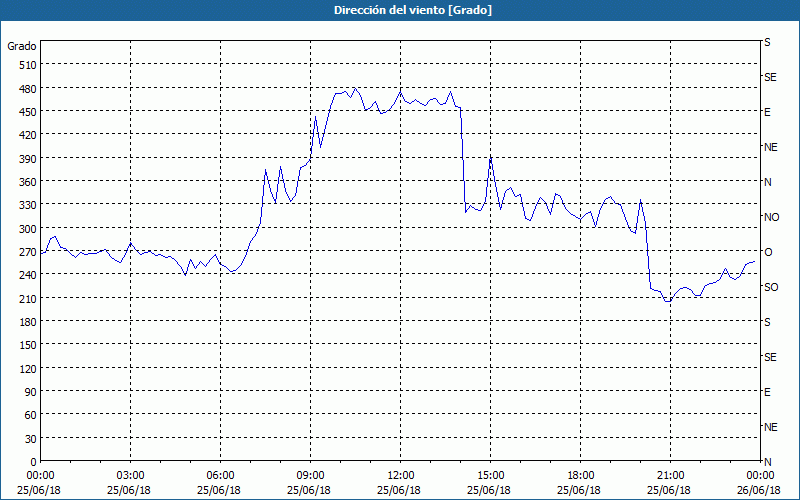
Task: Pick the 15:00 time axis label
Action: tap(490, 476)
